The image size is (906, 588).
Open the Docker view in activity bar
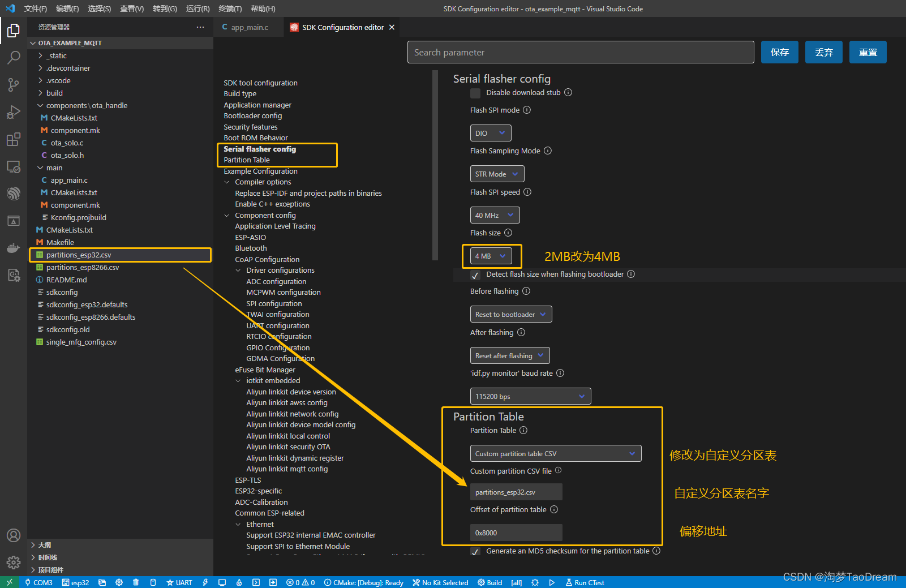click(14, 247)
